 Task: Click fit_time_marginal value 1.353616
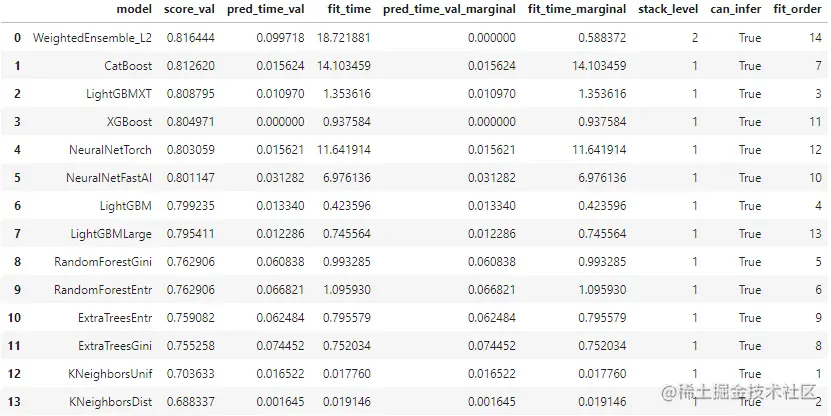[x=602, y=94]
